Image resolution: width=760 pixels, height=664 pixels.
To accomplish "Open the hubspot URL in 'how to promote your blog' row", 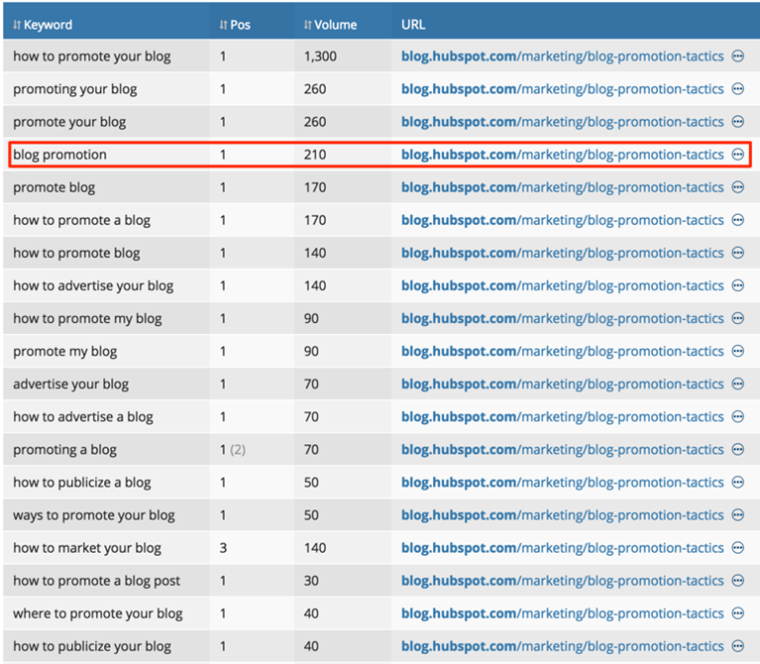I will [562, 56].
